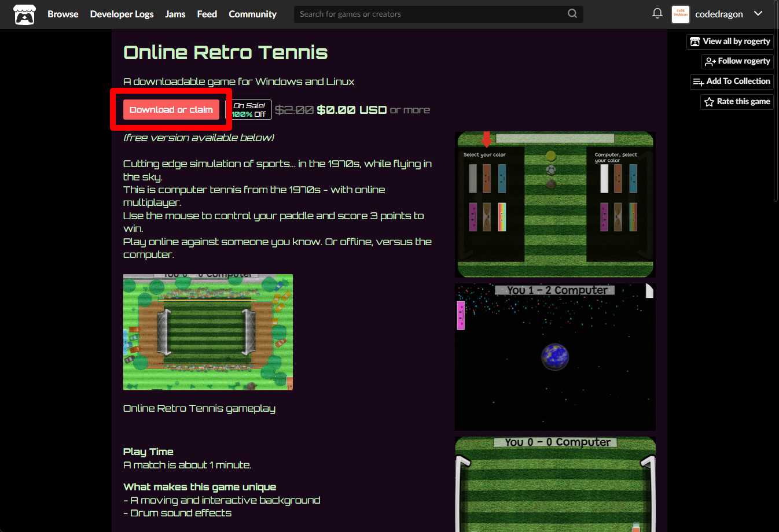Click 'A downloadable game for Windows and Linux'
Viewport: 779px width, 532px height.
[238, 82]
